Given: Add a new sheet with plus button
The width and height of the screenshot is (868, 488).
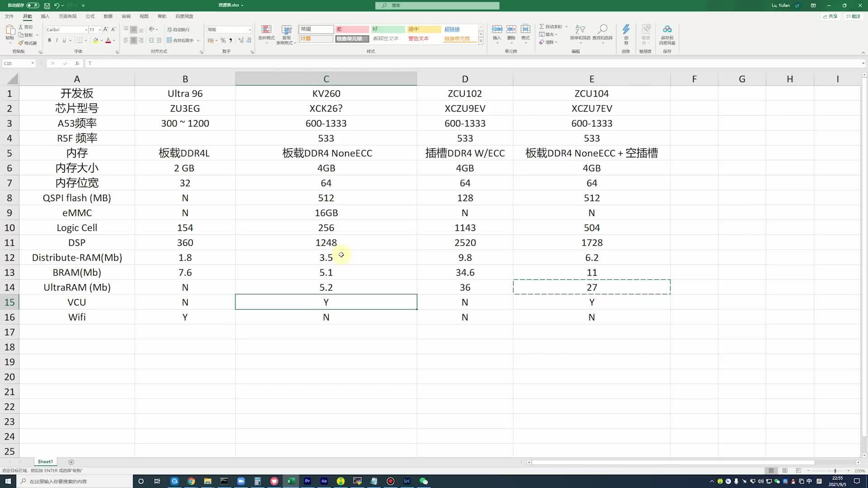Looking at the screenshot, I should [71, 462].
